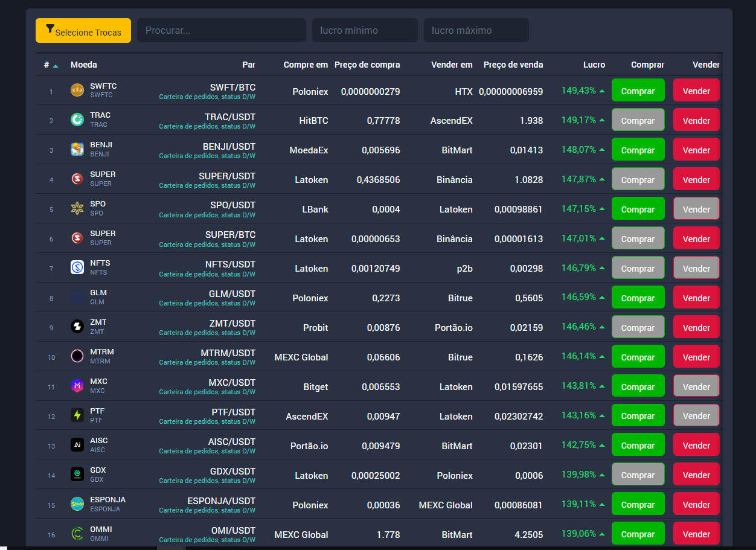
Task: Sort by the # column arrow
Action: pos(56,65)
